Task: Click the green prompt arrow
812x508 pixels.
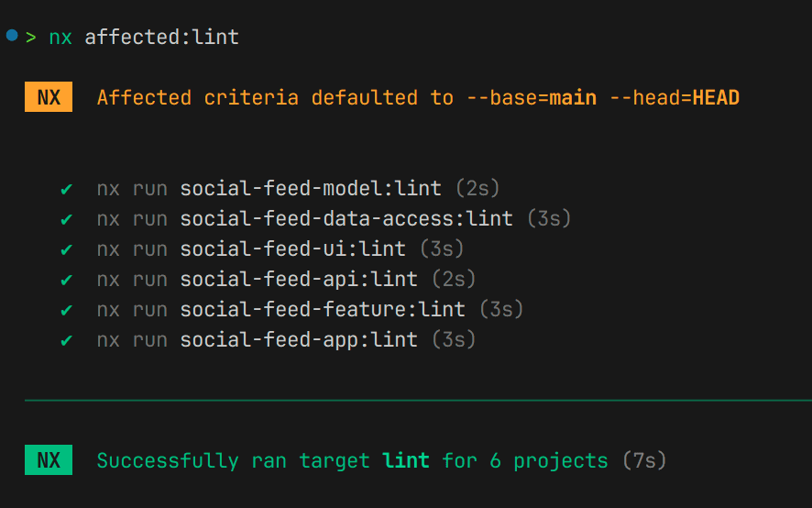Action: point(31,38)
